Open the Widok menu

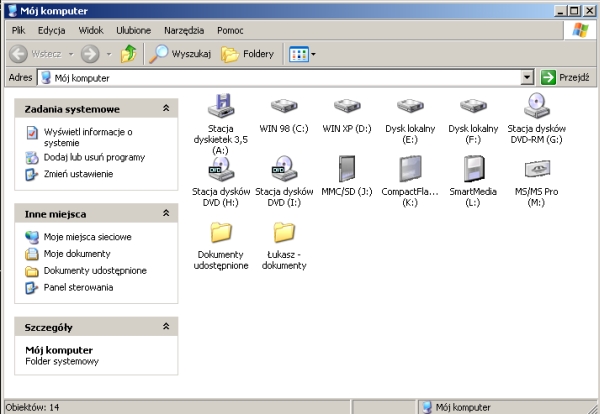pyautogui.click(x=91, y=30)
